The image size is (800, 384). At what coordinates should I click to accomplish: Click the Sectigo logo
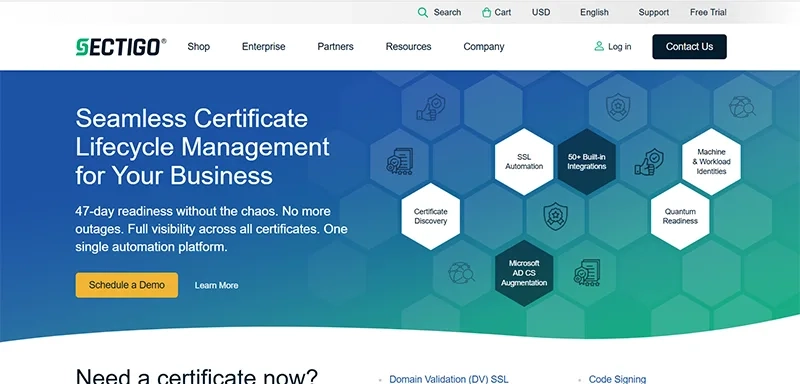(121, 47)
